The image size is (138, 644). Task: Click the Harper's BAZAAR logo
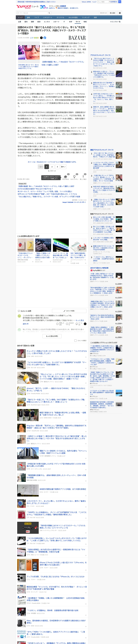[77, 38]
